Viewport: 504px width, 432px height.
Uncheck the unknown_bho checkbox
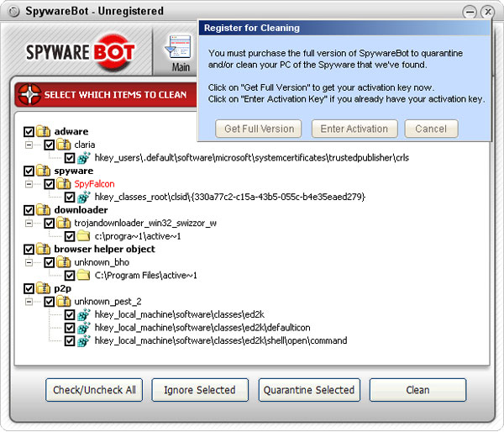[x=50, y=263]
